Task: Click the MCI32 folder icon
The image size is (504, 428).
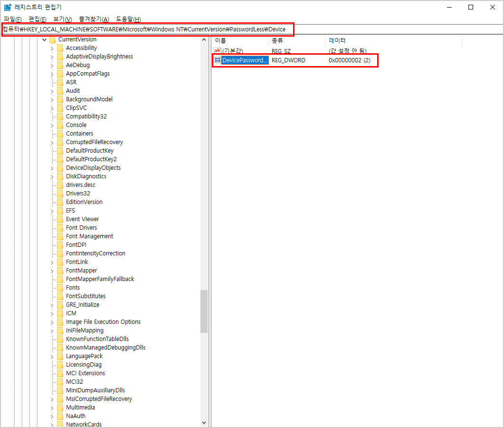Action: pos(60,382)
